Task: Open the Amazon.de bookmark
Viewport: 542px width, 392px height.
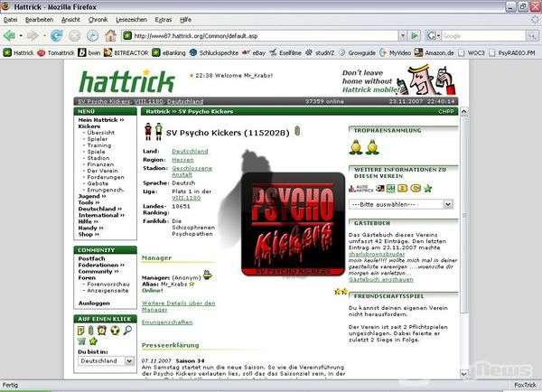Action: pyautogui.click(x=435, y=53)
